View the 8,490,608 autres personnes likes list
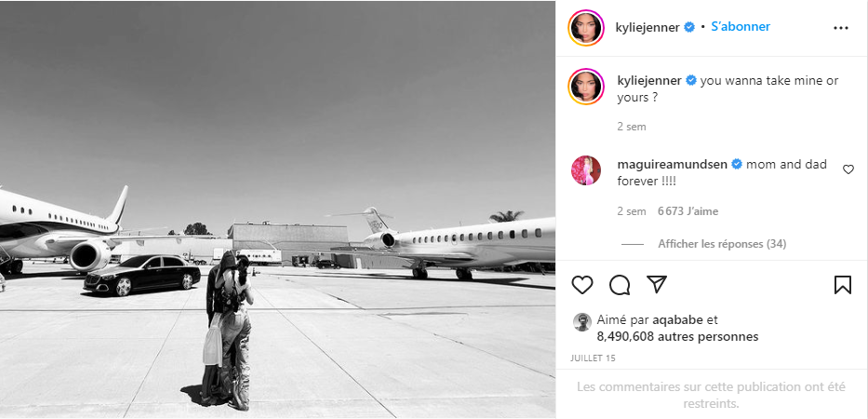The height and width of the screenshot is (419, 868). pos(677,336)
